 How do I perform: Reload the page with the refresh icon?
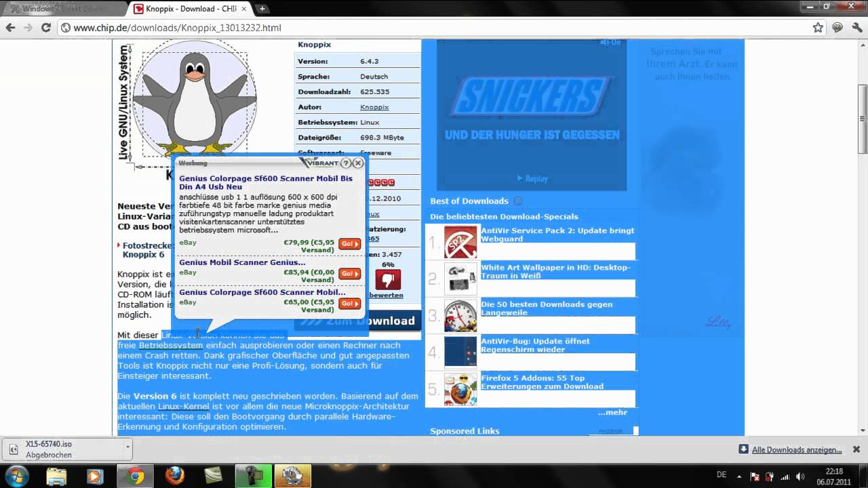[x=45, y=28]
